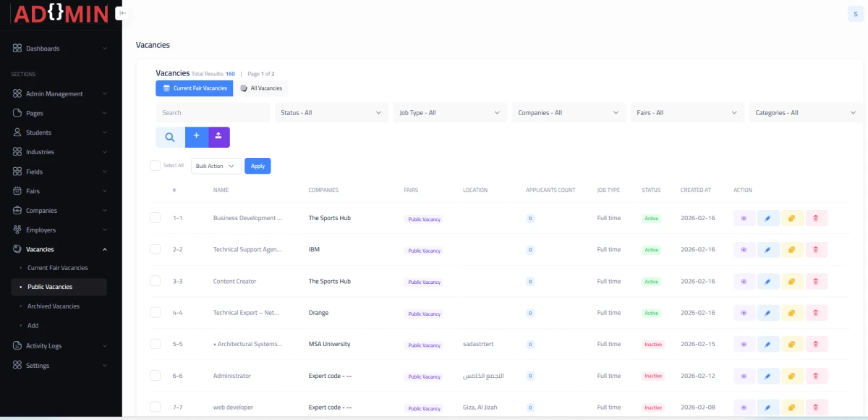Collapse the sidebar using the toggle arrow

click(123, 13)
